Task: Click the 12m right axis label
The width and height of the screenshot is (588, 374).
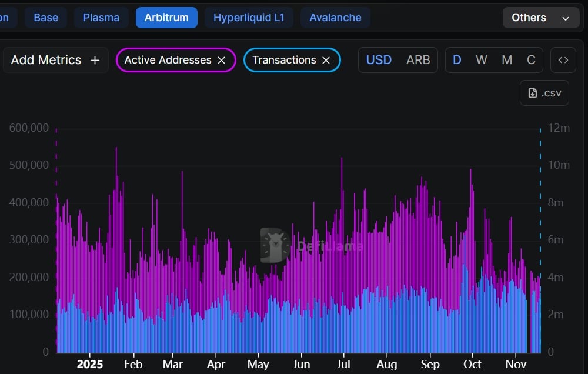Action: [559, 128]
